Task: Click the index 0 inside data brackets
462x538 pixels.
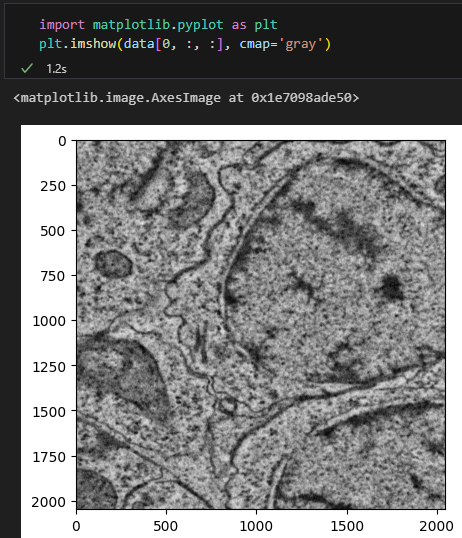Action: [x=166, y=44]
